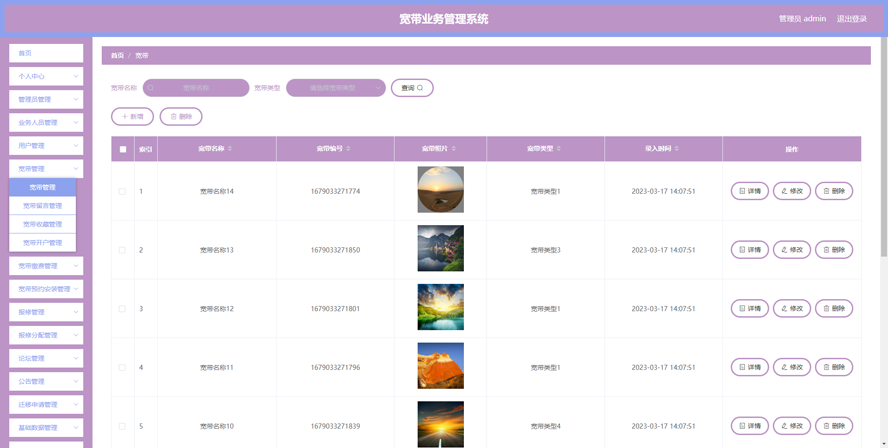Click 详情 button for 宽带名称10

pyautogui.click(x=750, y=426)
